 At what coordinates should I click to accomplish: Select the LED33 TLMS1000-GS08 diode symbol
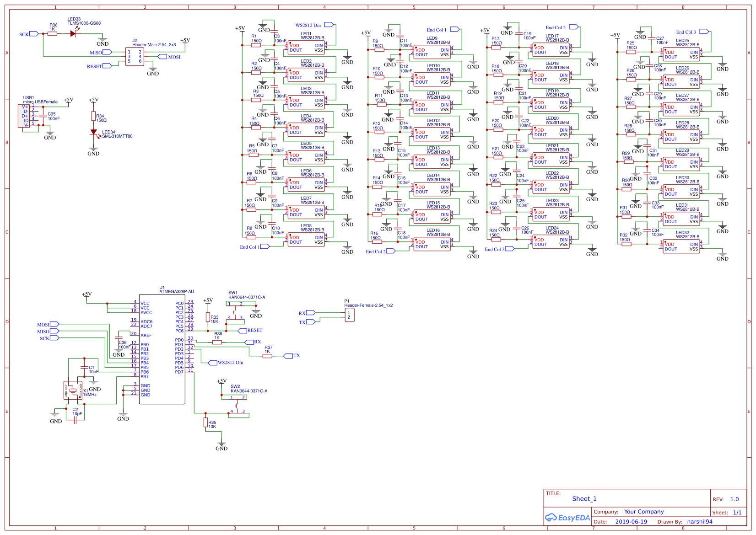[73, 33]
